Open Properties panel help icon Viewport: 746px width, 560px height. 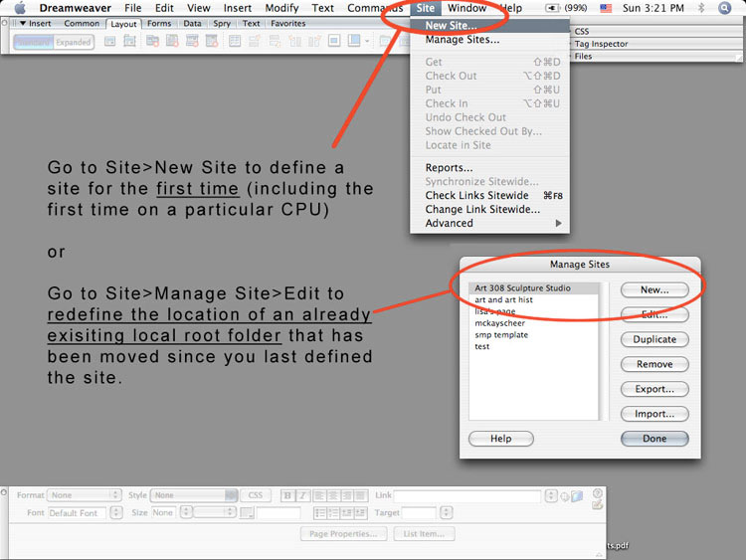point(598,493)
